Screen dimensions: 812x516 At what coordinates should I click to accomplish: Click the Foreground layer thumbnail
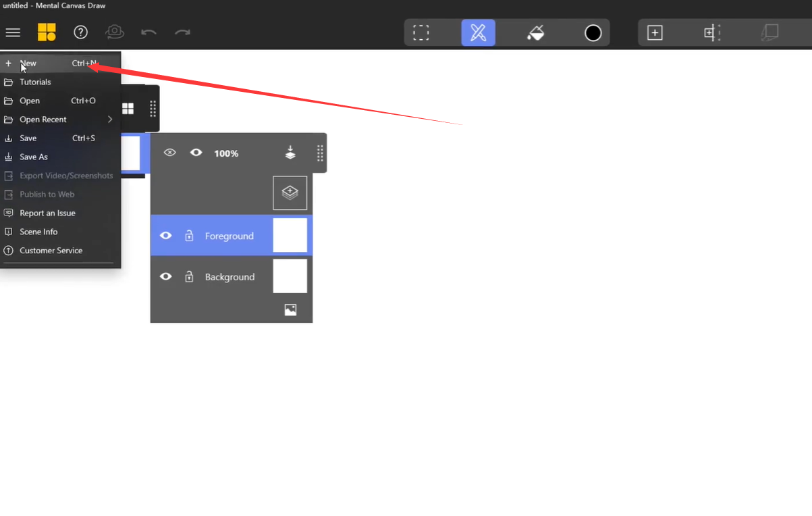(290, 235)
